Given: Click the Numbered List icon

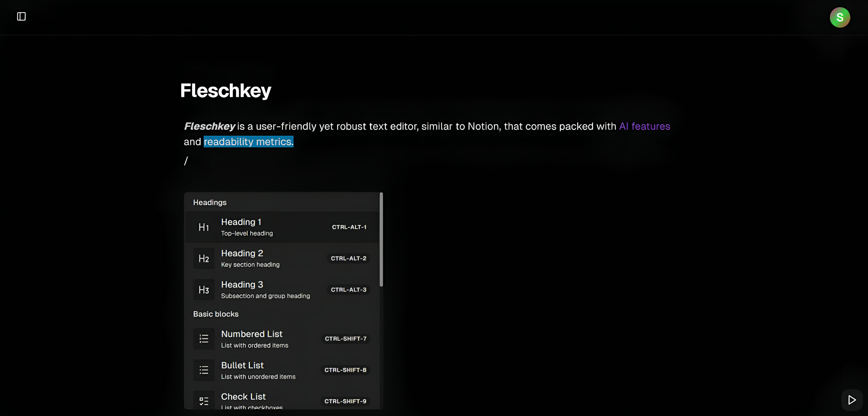Looking at the screenshot, I should (x=203, y=339).
